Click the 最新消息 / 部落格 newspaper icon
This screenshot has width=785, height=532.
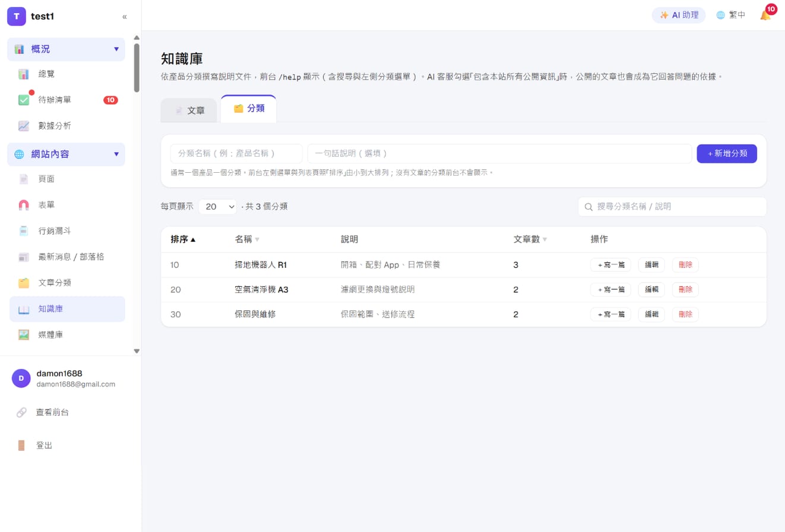(24, 257)
